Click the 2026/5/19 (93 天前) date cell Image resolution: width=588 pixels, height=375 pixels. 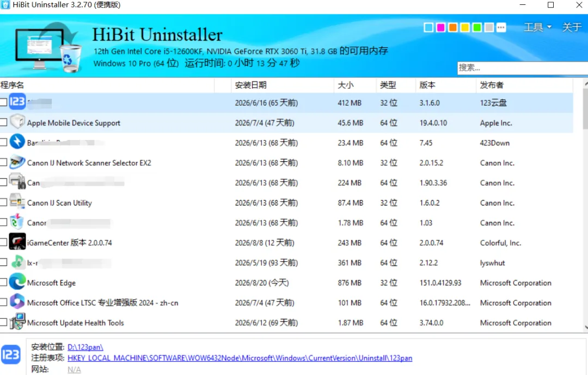point(266,263)
